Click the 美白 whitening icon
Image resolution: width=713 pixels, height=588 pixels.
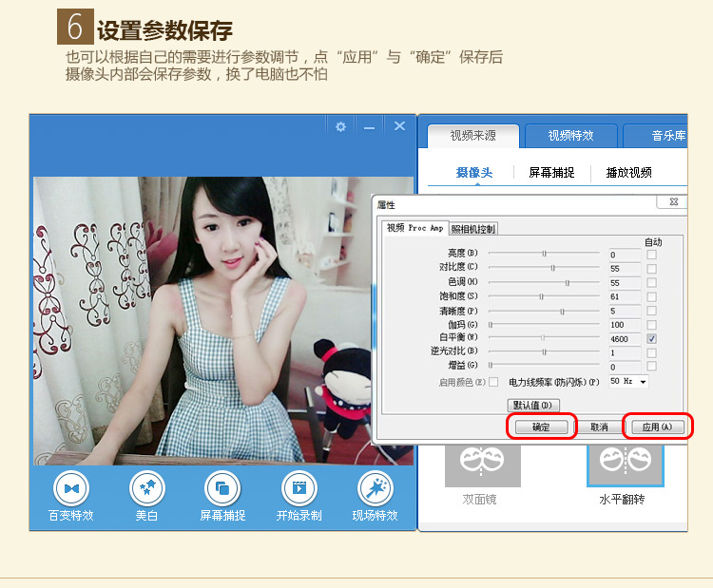[x=146, y=489]
